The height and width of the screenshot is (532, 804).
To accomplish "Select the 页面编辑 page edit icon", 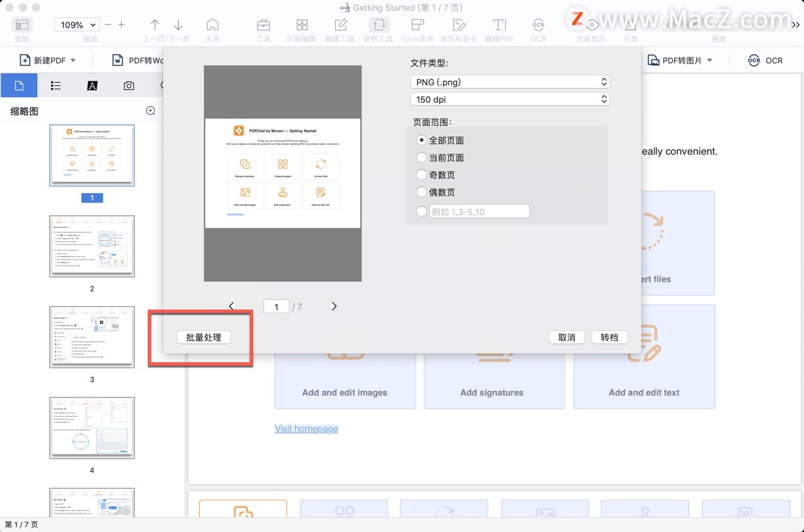I will pos(302,25).
